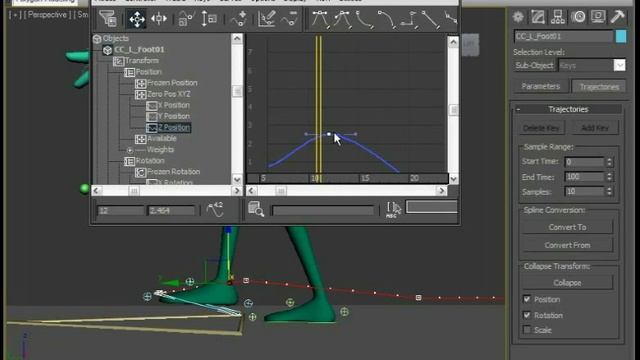The width and height of the screenshot is (640, 360).
Task: Click the CC_L_Foot01 object name field
Action: pos(563,36)
